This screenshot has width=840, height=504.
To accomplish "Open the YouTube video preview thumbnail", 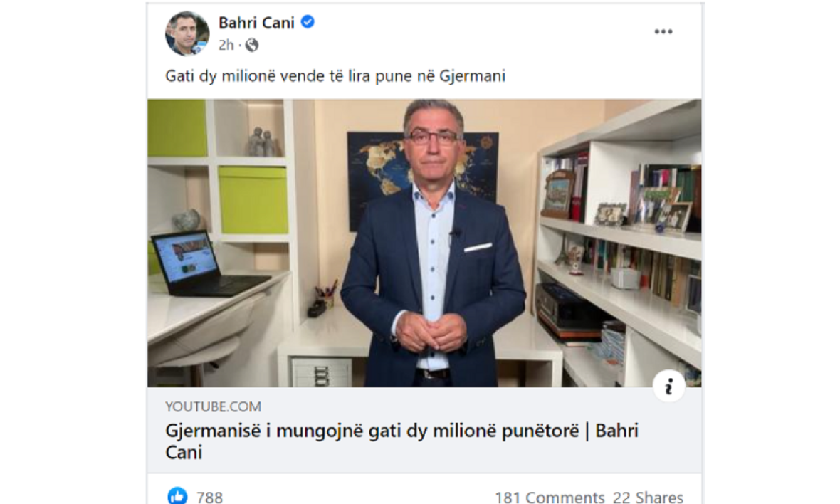I will [x=424, y=243].
